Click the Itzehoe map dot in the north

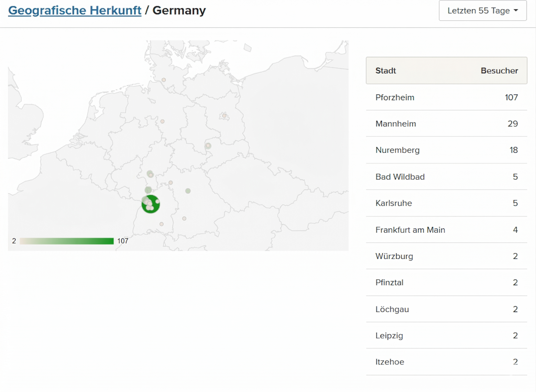click(164, 80)
